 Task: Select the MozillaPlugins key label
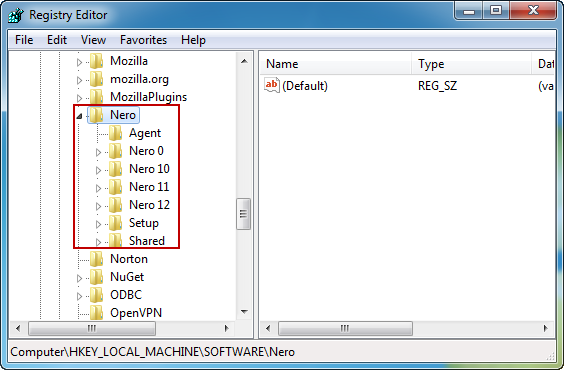pos(148,97)
